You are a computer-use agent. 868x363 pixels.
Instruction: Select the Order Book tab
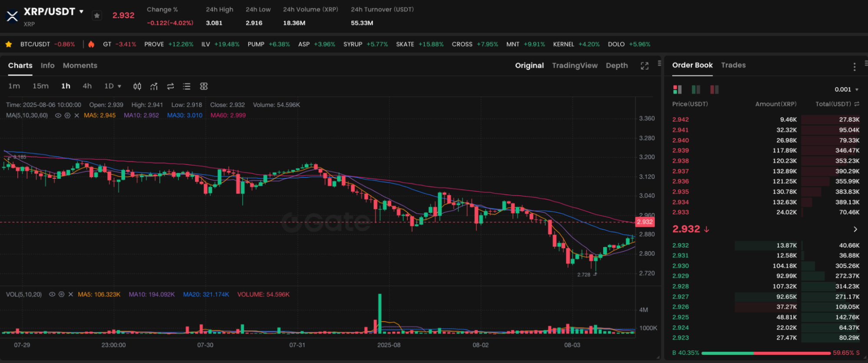click(692, 65)
